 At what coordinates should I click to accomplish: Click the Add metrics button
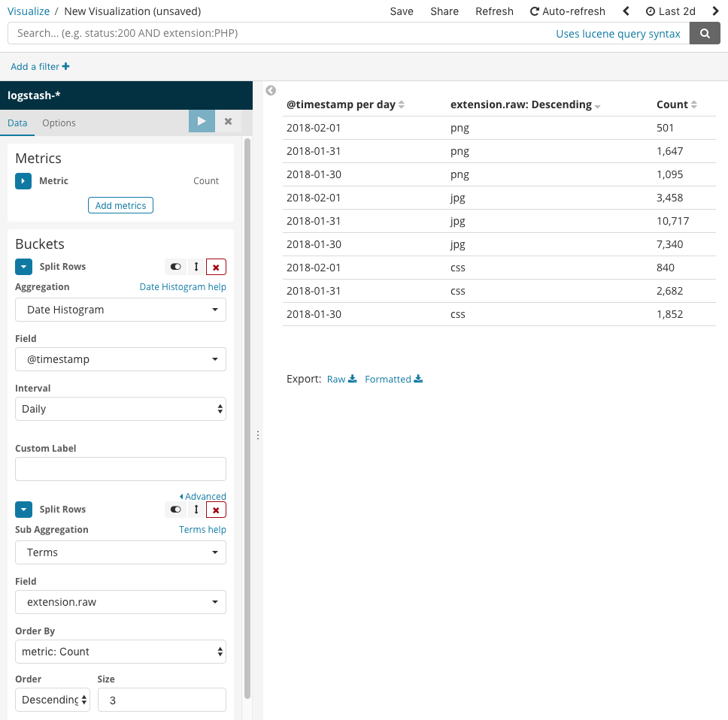[x=121, y=205]
